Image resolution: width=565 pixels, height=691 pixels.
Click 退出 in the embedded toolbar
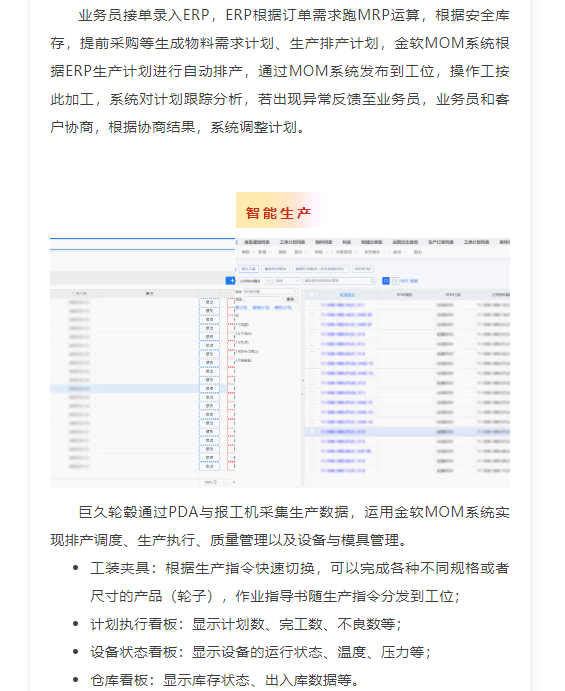[418, 252]
